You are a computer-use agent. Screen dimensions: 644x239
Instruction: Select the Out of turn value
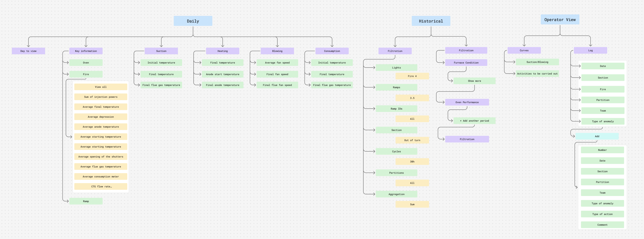412,140
